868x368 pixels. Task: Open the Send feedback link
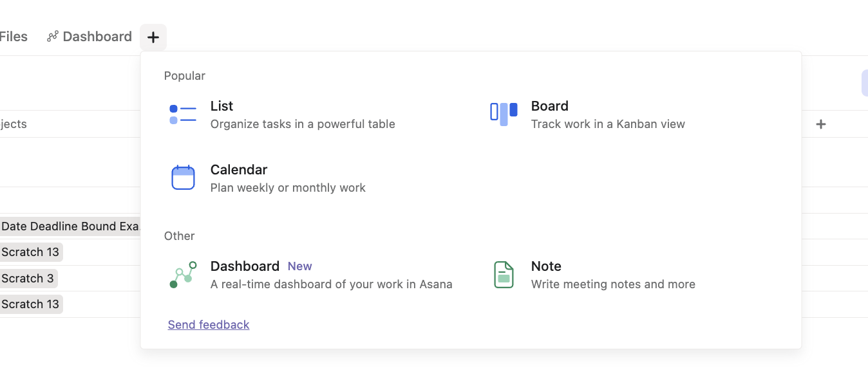coord(209,325)
